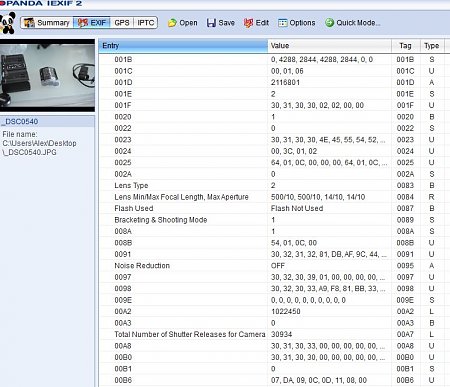The width and height of the screenshot is (450, 387).
Task: Click the value 54, 01, 0C, 00
Action: point(294,243)
